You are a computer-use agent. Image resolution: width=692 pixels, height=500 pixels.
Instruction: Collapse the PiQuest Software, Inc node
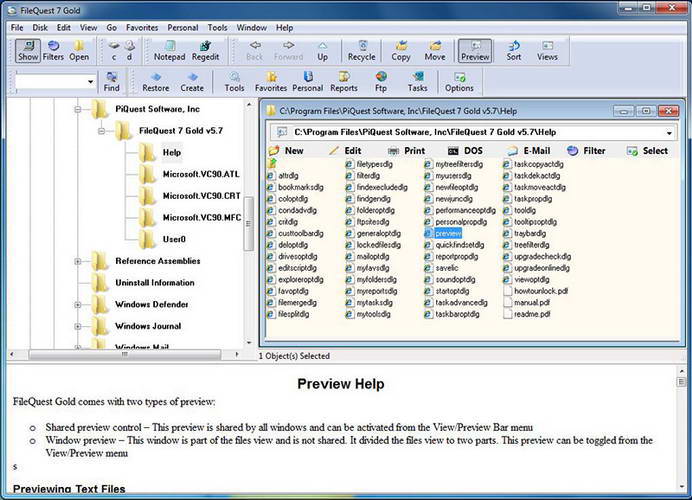(78, 109)
